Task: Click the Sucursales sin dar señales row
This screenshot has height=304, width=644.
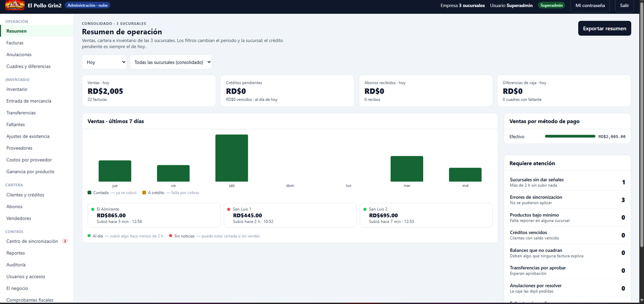Action: click(x=567, y=182)
